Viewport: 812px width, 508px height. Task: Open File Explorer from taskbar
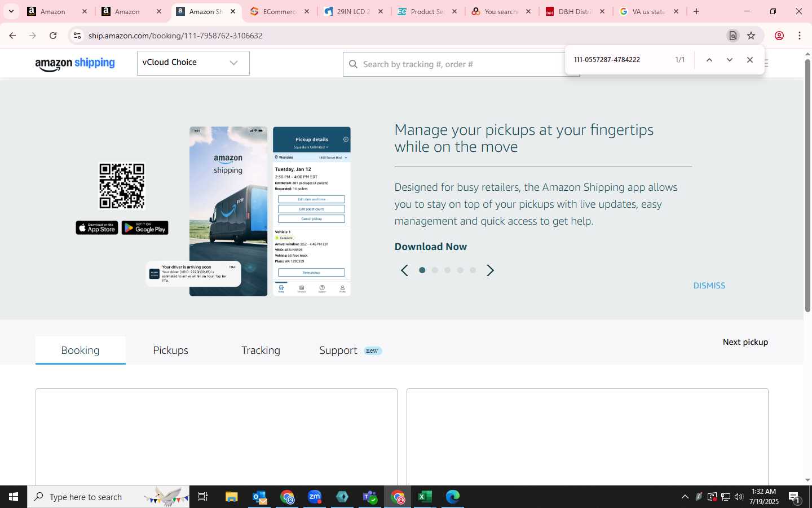(231, 497)
